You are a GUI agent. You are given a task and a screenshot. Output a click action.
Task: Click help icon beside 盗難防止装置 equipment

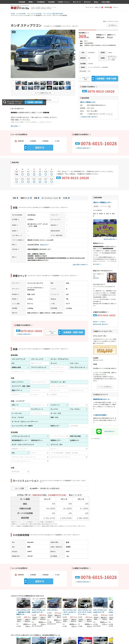28,368
